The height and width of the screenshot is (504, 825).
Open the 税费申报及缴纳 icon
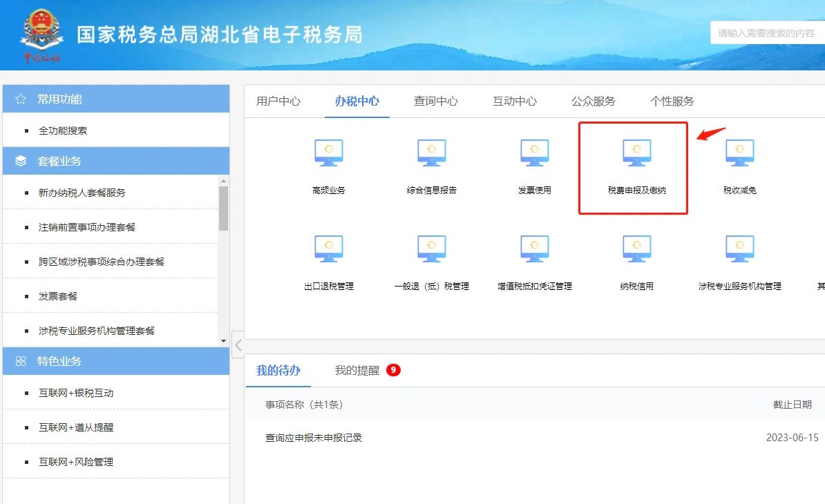pyautogui.click(x=636, y=153)
